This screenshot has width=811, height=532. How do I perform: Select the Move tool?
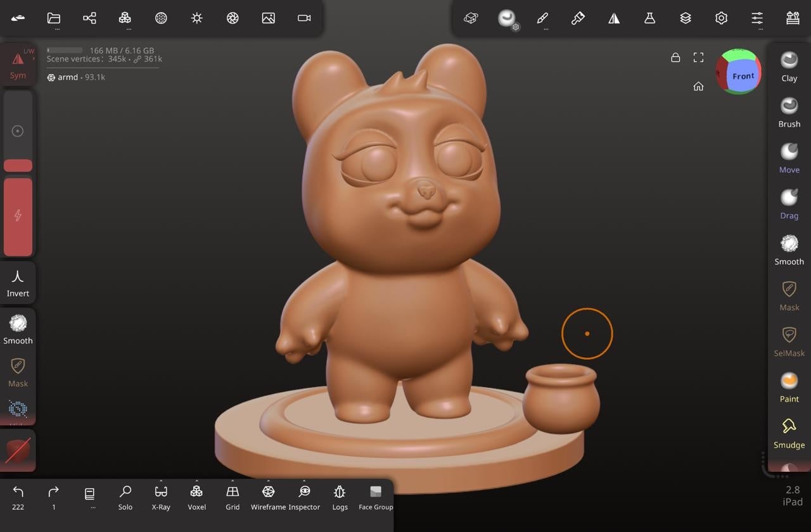[789, 158]
